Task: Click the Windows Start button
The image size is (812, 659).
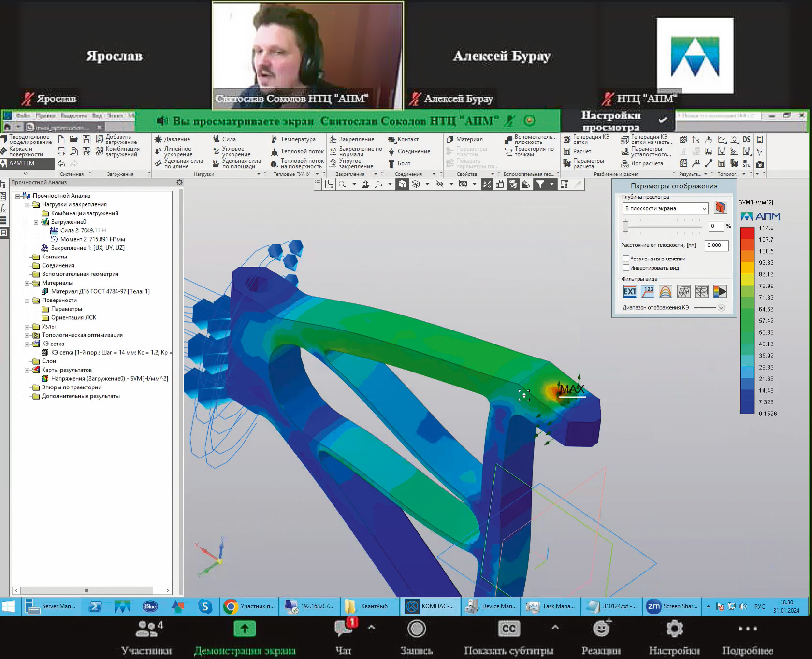Action: (9, 606)
